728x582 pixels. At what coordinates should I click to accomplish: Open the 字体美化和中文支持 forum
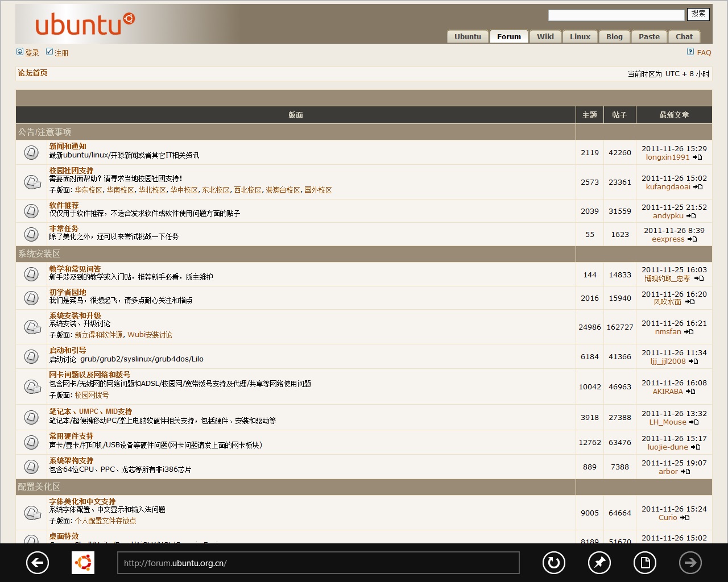pos(82,501)
